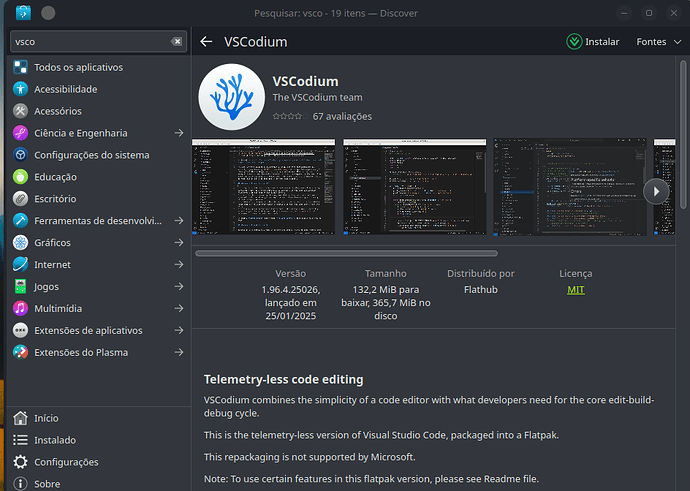Open the MIT license link
This screenshot has width=690, height=491.
[576, 289]
